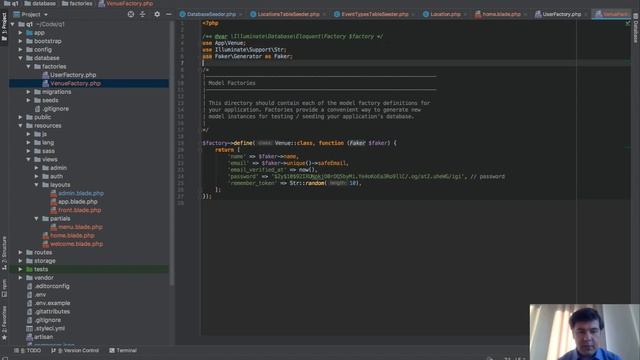Select UserFactory.php in project tree
This screenshot has width=640, height=360.
pyautogui.click(x=73, y=75)
